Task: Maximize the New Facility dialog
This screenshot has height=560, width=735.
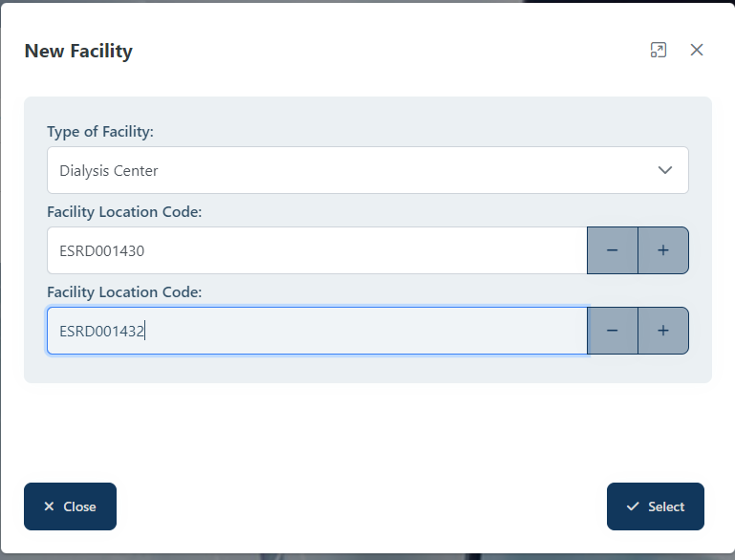Action: pyautogui.click(x=658, y=50)
